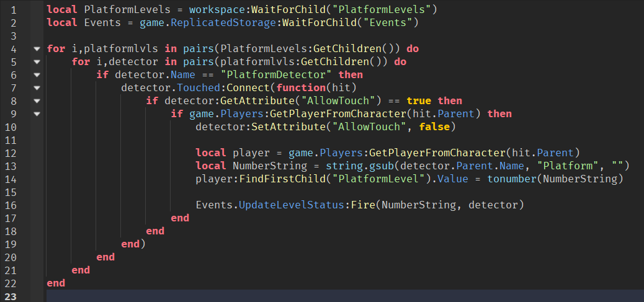Collapse the outer for loop on line 4
The width and height of the screenshot is (644, 302).
(x=37, y=49)
